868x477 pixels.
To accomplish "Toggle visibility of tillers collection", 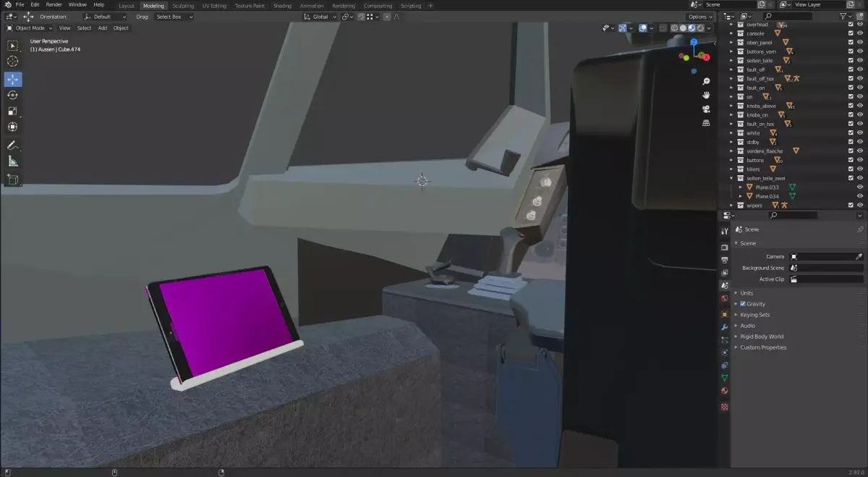I will (x=860, y=169).
